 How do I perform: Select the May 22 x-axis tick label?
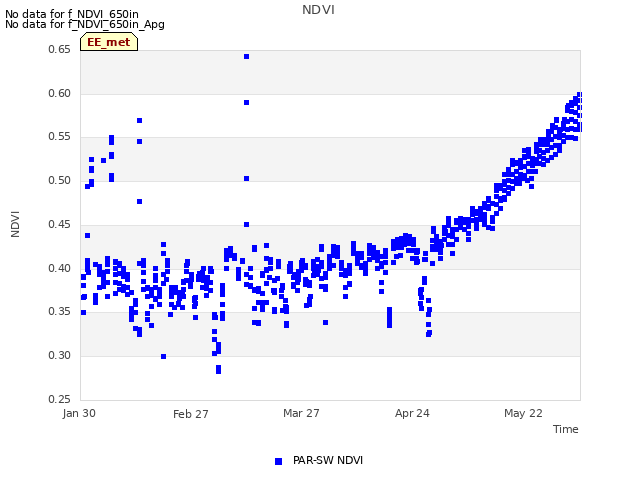tap(523, 413)
